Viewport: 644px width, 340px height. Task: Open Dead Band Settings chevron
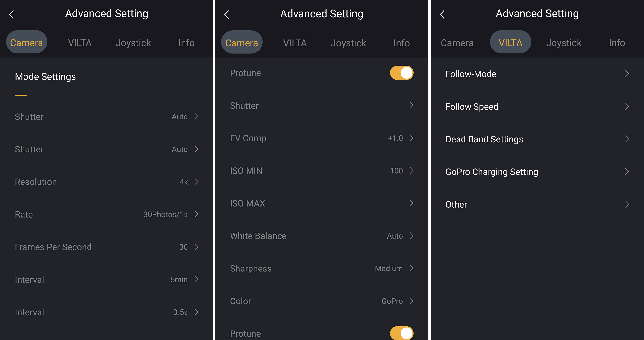pyautogui.click(x=626, y=139)
